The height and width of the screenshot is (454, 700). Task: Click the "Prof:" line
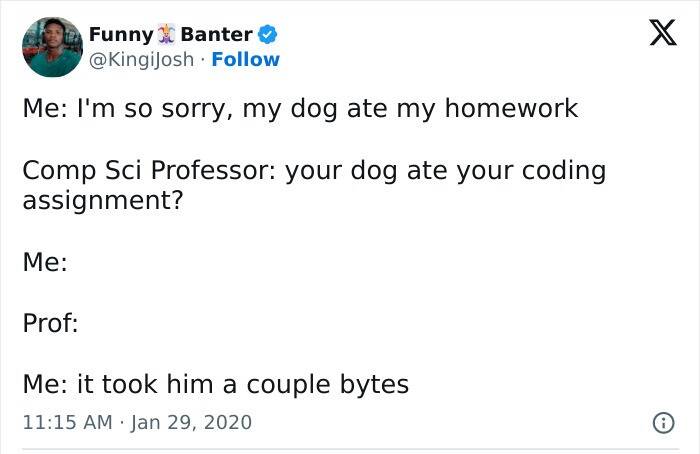pyautogui.click(x=50, y=323)
